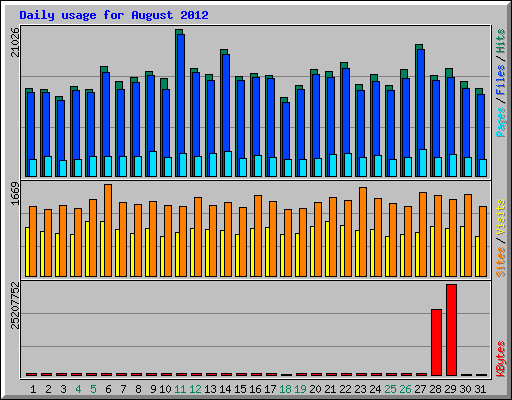Click the red "KBytes" legend label
This screenshot has height=400, width=512.
pyautogui.click(x=501, y=359)
